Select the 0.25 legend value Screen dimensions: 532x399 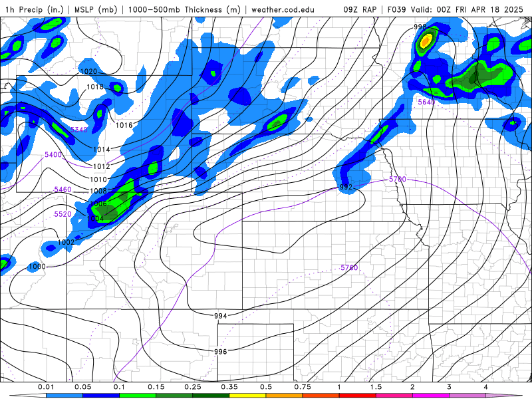click(193, 387)
